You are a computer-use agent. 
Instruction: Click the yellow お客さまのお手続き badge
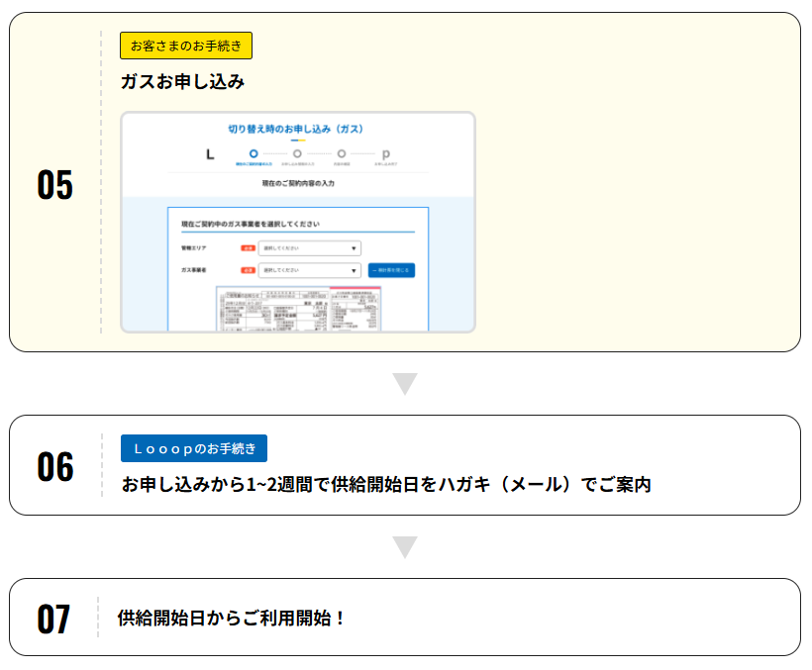point(187,45)
